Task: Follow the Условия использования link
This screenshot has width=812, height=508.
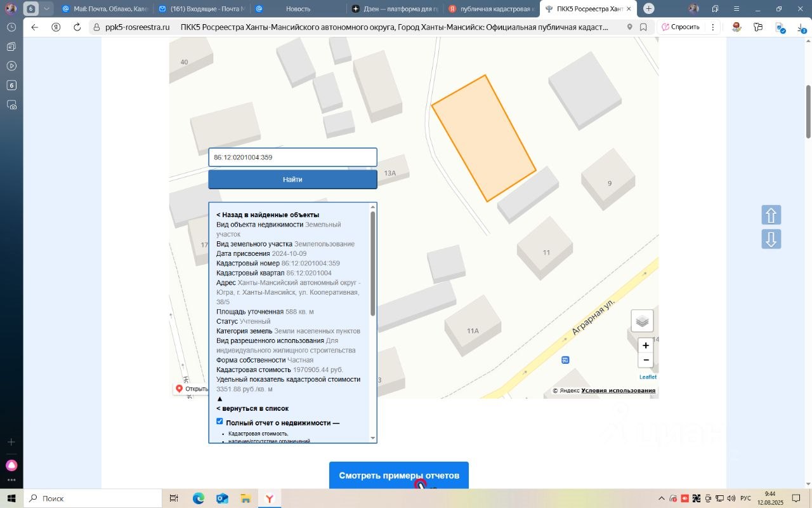Action: coord(617,390)
